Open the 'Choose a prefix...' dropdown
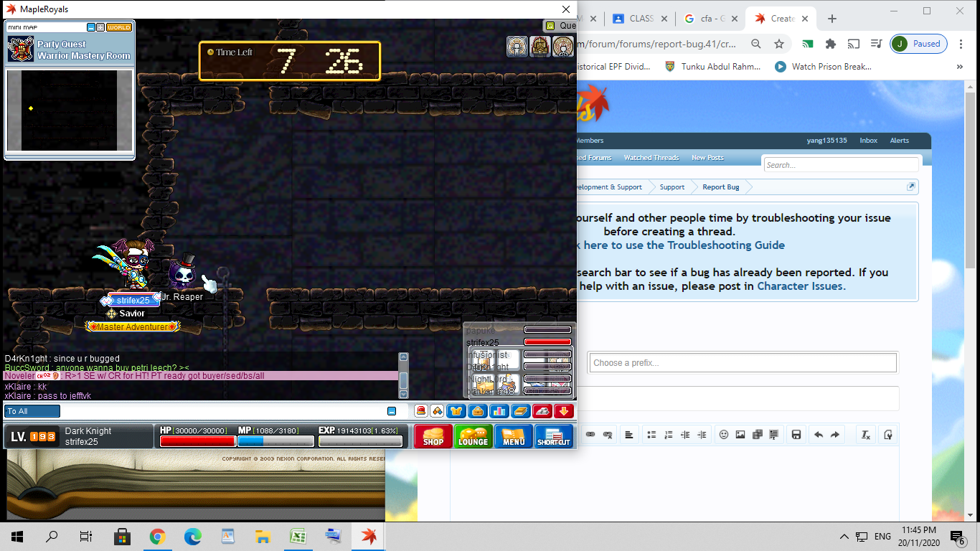Viewport: 980px width, 551px height. pyautogui.click(x=743, y=363)
